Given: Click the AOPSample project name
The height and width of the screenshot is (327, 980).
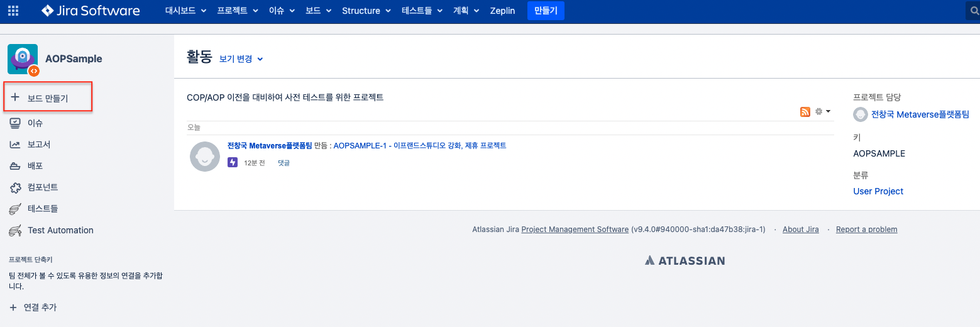Looking at the screenshot, I should coord(74,59).
